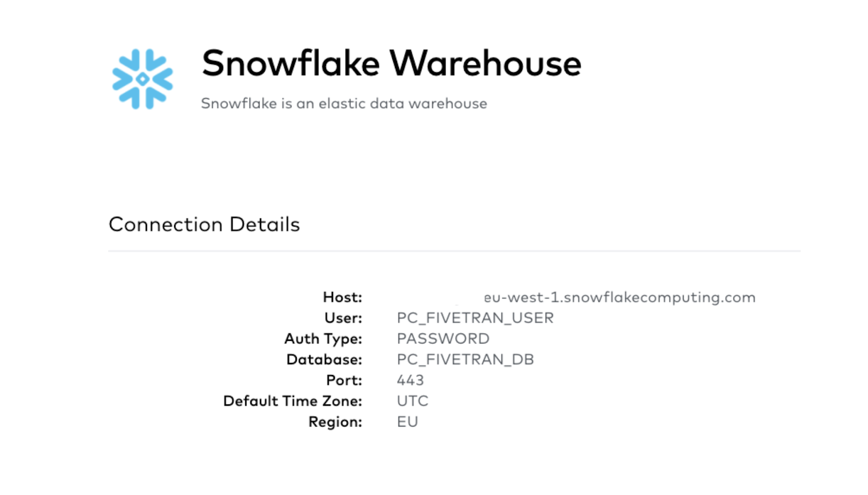
Task: Select the PASSWORD auth type value
Action: (x=443, y=339)
